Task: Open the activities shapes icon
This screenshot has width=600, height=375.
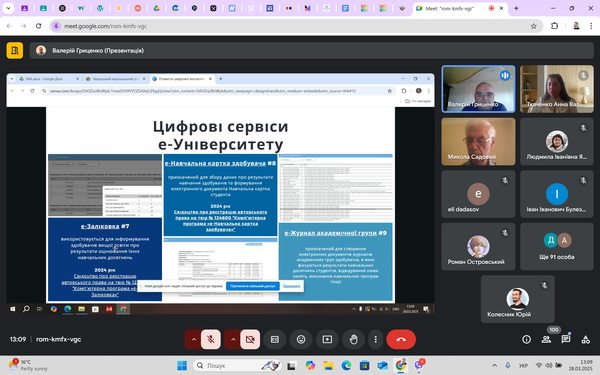Action: tap(585, 339)
